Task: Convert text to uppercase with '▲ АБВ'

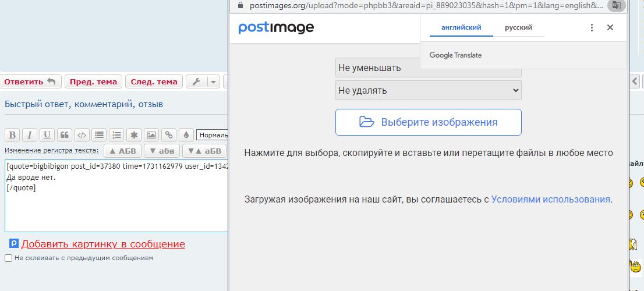Action: (123, 151)
